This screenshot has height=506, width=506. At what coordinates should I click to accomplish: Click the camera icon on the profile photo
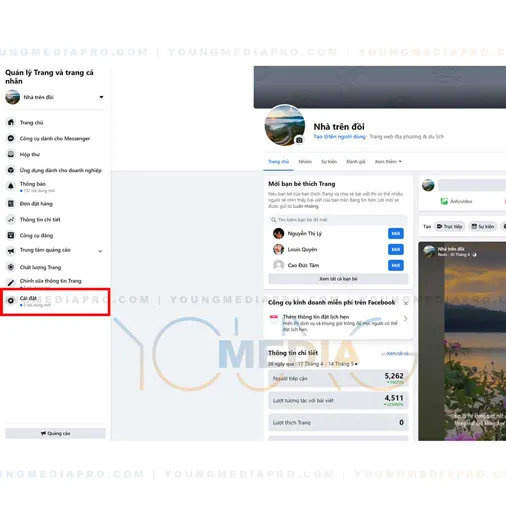[299, 140]
